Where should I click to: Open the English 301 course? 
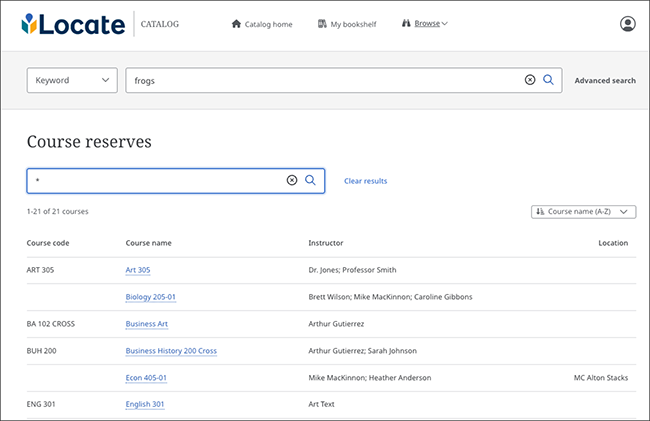point(145,404)
